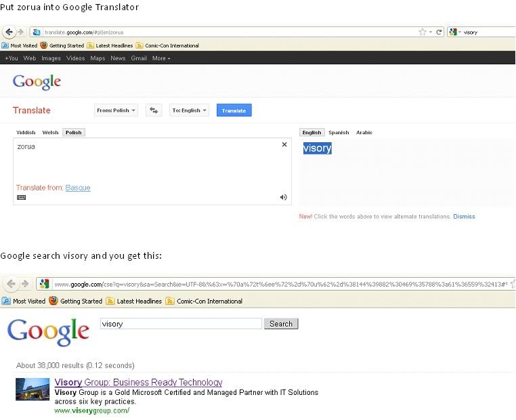This screenshot has height=420, width=516.
Task: Bookmark the translate page with the star icon
Action: 422,32
